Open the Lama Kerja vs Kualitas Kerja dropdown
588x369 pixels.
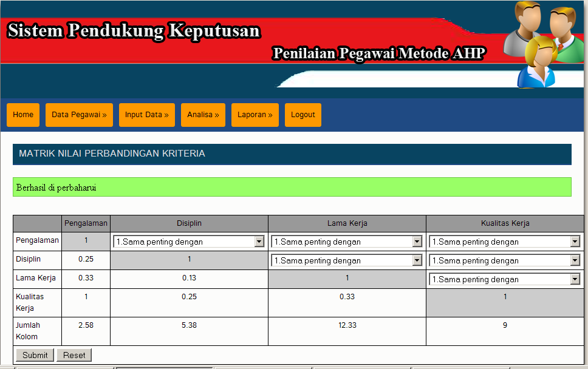(504, 279)
